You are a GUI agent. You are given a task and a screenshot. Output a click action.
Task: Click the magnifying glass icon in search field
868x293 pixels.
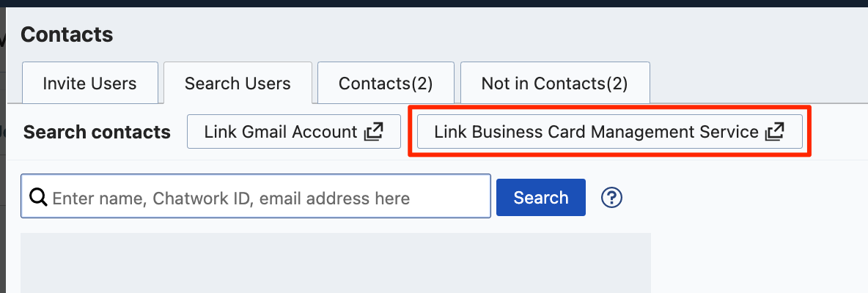(38, 197)
